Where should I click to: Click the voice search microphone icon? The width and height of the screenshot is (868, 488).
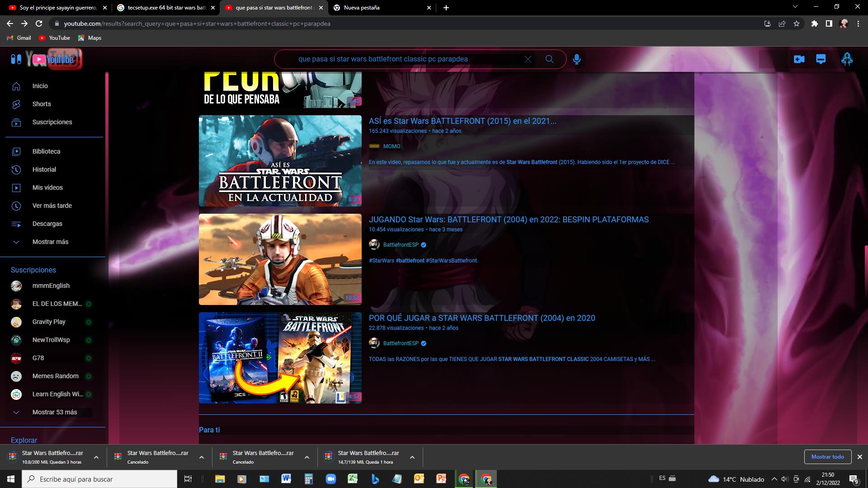pos(576,59)
